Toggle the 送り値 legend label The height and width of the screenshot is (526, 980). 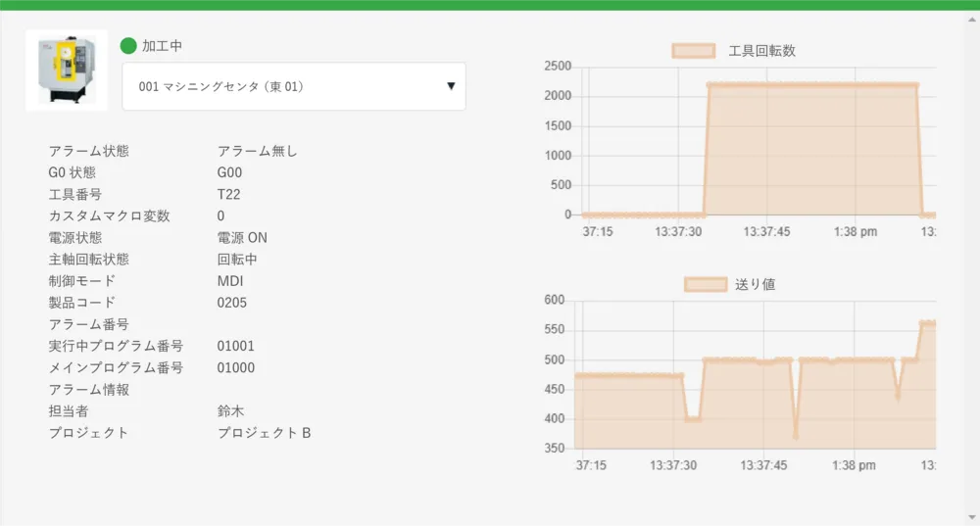point(755,284)
